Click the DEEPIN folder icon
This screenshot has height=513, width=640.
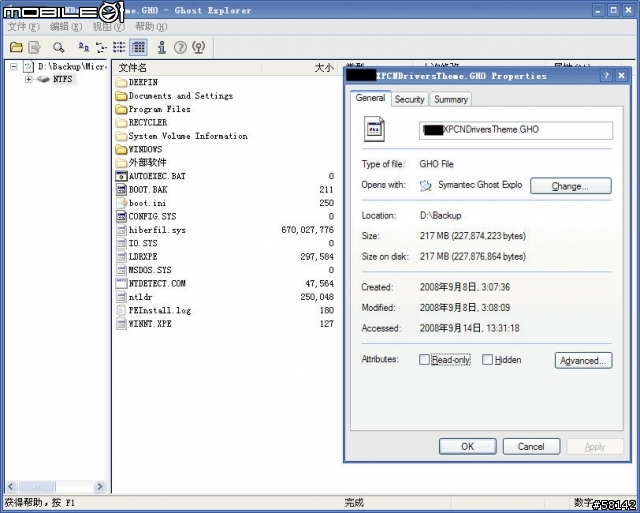click(121, 82)
